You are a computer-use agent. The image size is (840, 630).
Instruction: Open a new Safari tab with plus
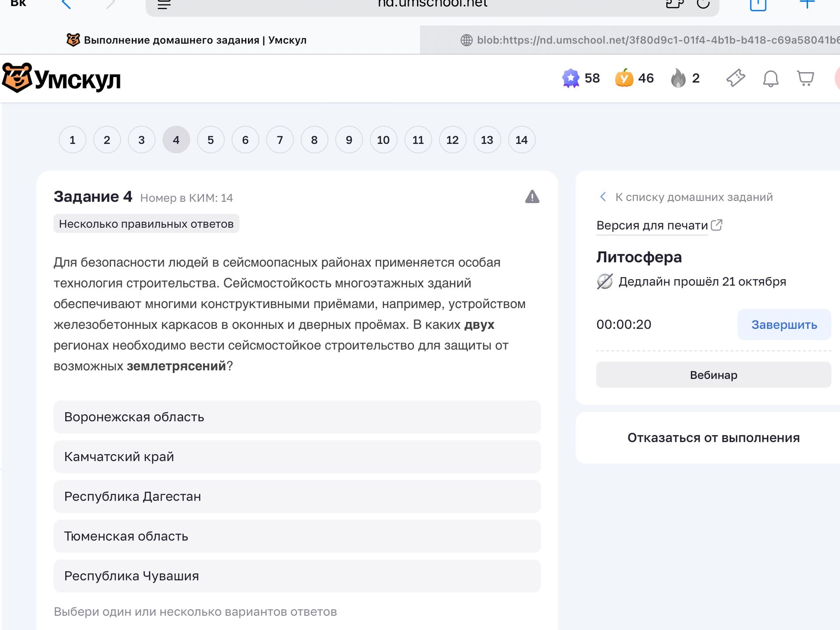point(807,4)
